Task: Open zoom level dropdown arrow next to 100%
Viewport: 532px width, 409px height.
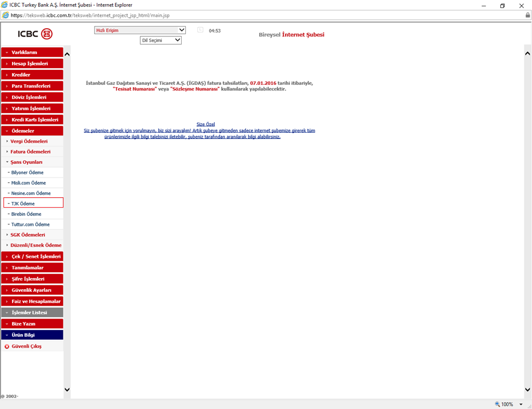Action: tap(521, 404)
